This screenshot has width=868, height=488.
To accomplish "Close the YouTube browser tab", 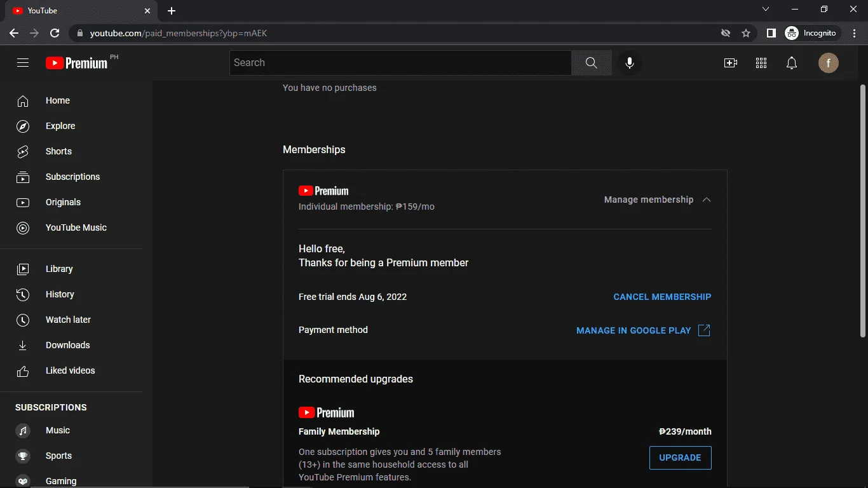I will coord(147,11).
